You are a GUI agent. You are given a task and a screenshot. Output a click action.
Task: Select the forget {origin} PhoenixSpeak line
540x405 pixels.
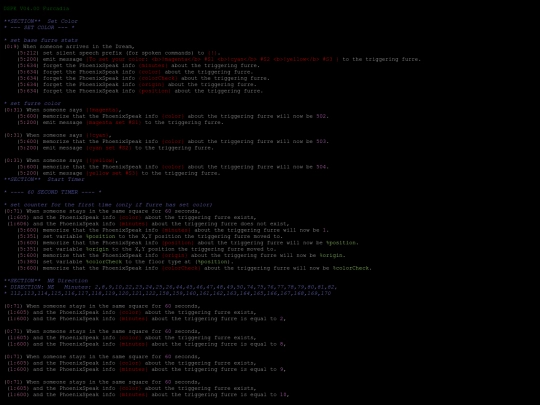tap(137, 84)
